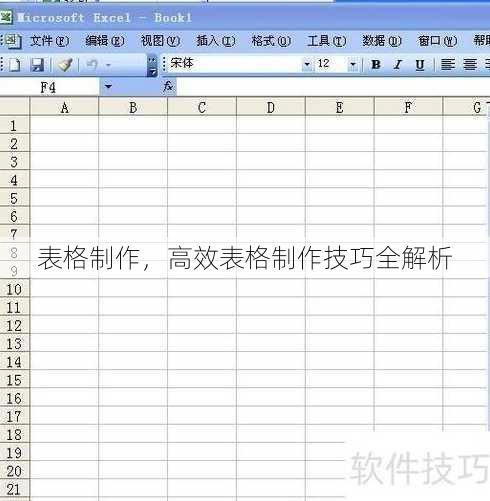Screen dimensions: 490x501
Task: Click the Undo arrow icon
Action: (92, 64)
